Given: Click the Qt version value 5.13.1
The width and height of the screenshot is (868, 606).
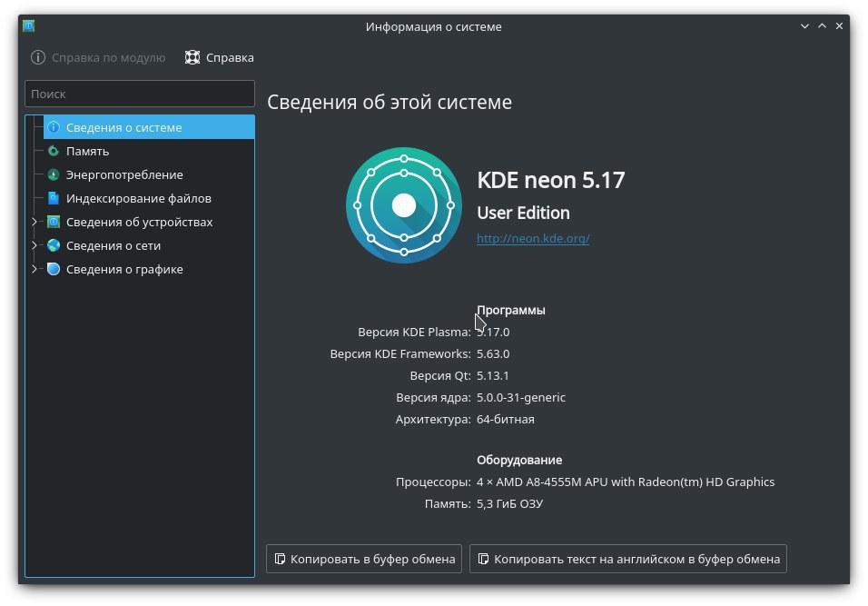Looking at the screenshot, I should pyautogui.click(x=493, y=375).
